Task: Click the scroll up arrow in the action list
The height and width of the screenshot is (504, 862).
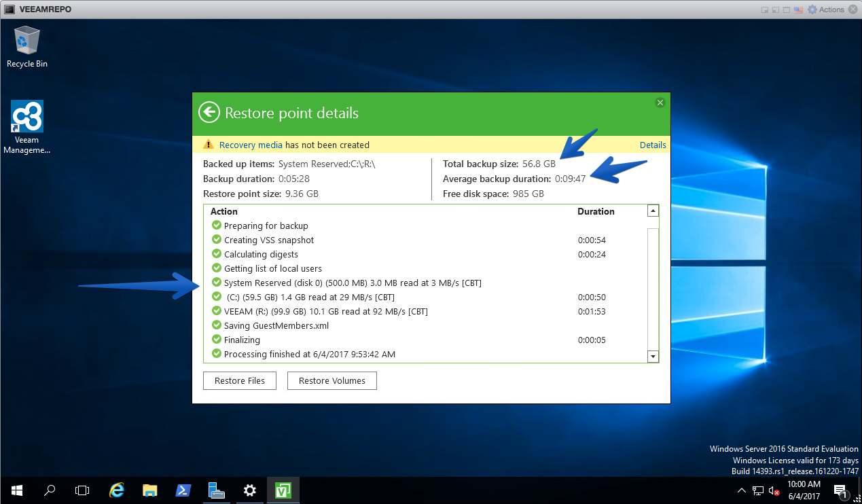Action: [x=653, y=211]
